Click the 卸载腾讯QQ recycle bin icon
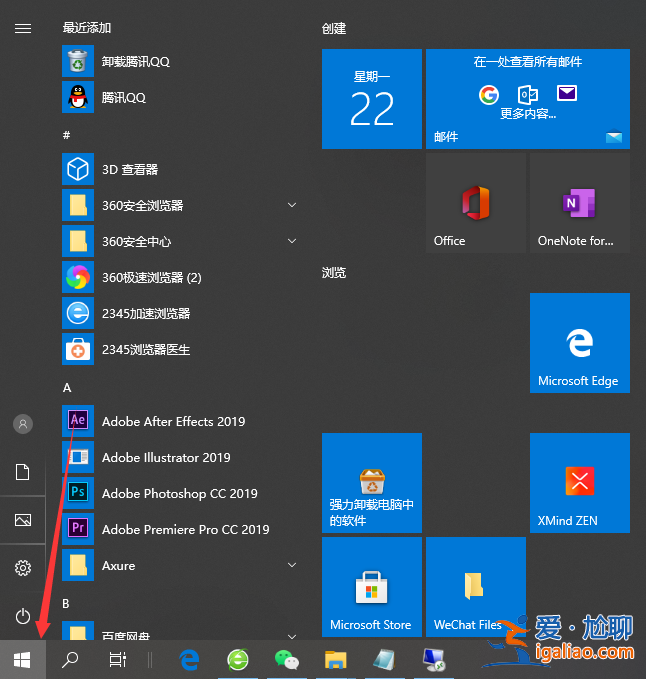646x679 pixels. point(78,61)
